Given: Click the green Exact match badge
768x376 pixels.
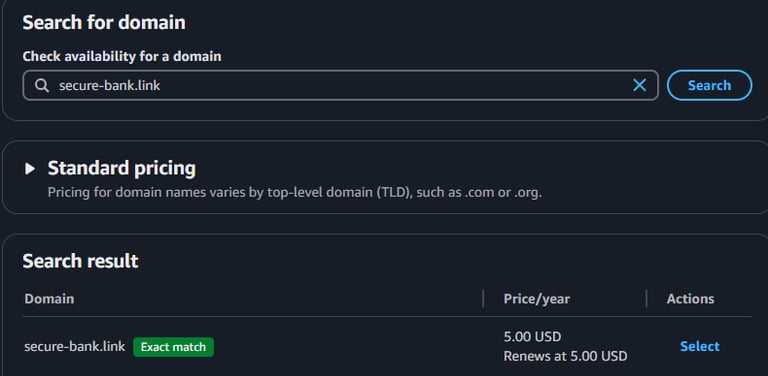Looking at the screenshot, I should pos(173,347).
